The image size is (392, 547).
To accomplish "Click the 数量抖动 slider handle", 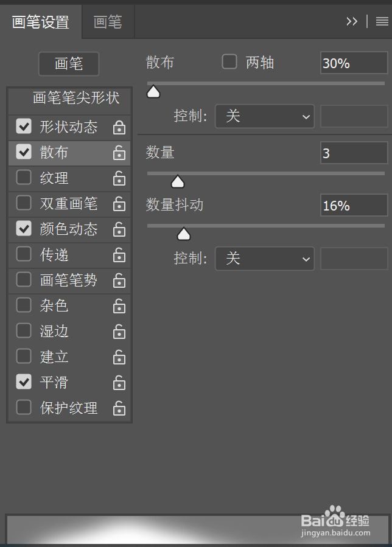I will (x=184, y=234).
